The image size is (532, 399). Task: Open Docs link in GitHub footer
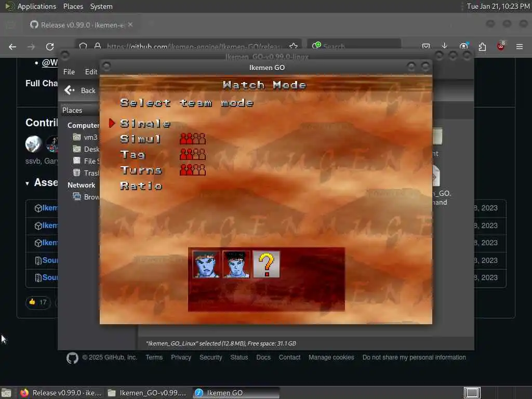point(263,357)
